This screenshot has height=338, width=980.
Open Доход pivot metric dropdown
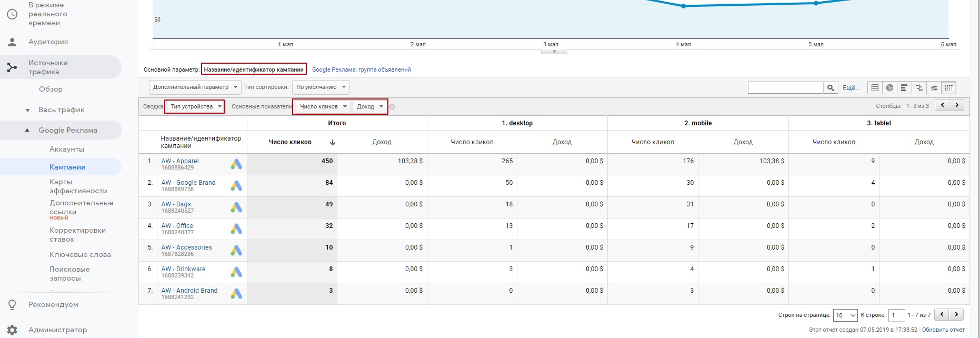tap(370, 106)
